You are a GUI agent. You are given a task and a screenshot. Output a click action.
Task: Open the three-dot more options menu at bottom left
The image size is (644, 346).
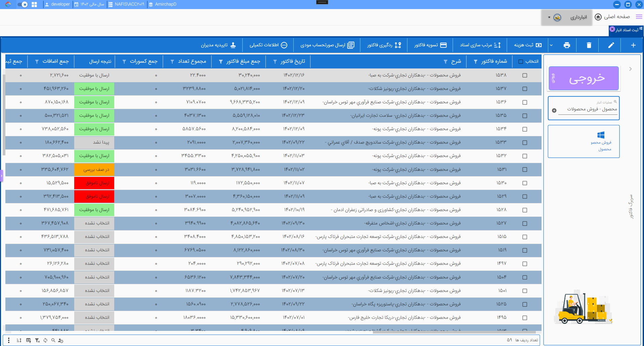(9, 340)
